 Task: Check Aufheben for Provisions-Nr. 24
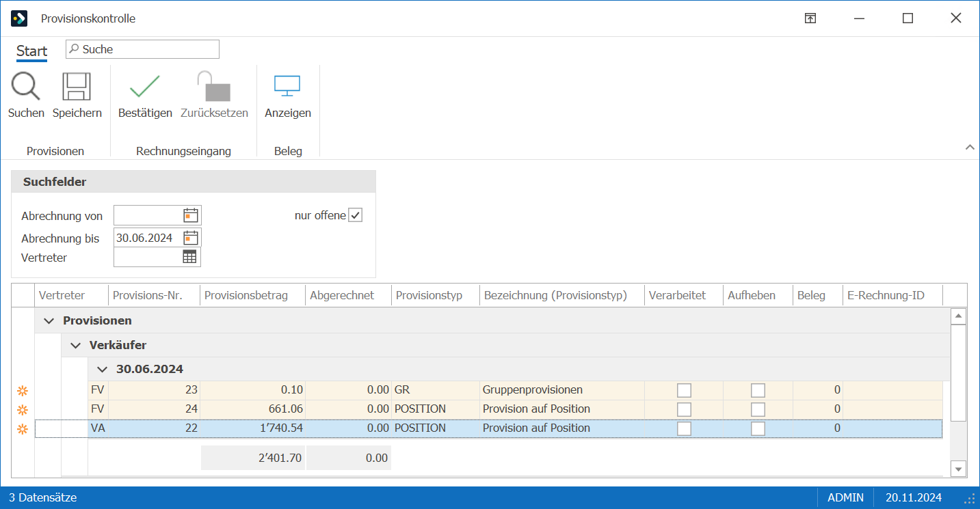tap(758, 409)
